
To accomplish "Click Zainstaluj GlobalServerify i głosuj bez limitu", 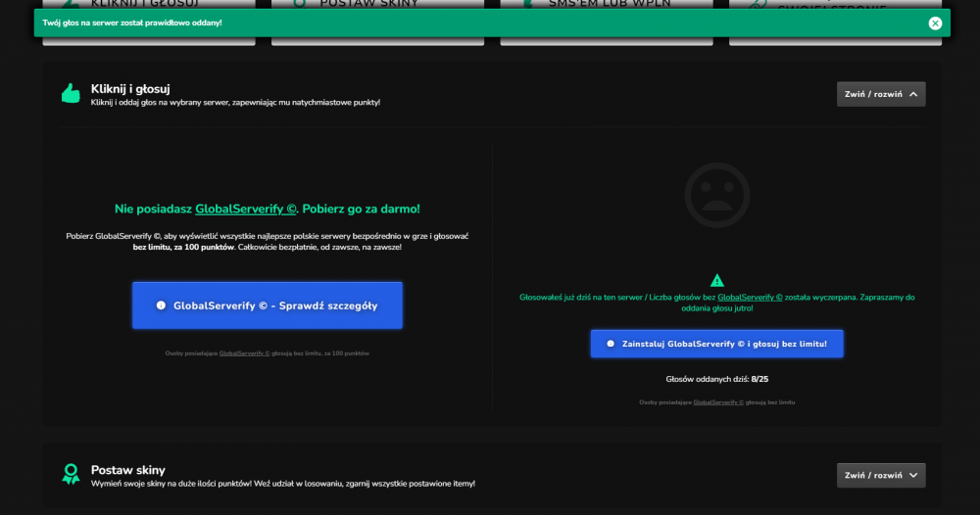I will pyautogui.click(x=717, y=344).
